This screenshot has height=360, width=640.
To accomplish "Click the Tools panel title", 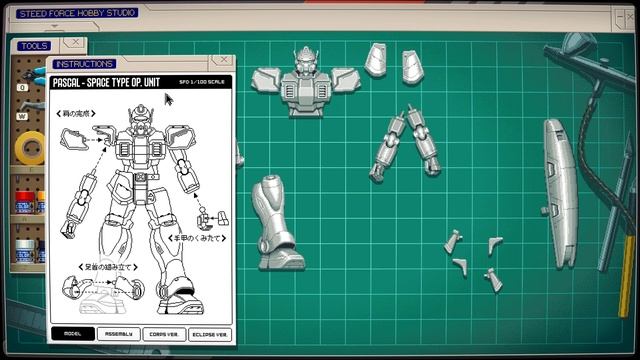I will pos(34,46).
